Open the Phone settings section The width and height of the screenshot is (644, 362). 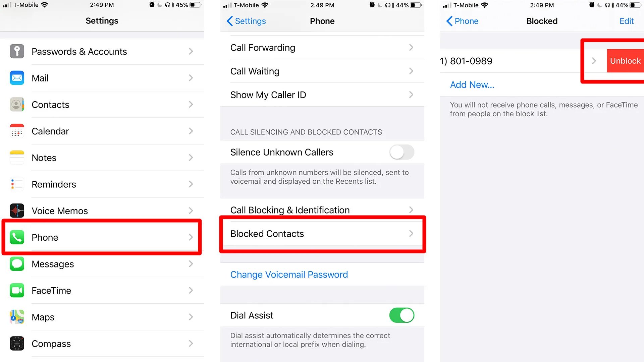(102, 237)
